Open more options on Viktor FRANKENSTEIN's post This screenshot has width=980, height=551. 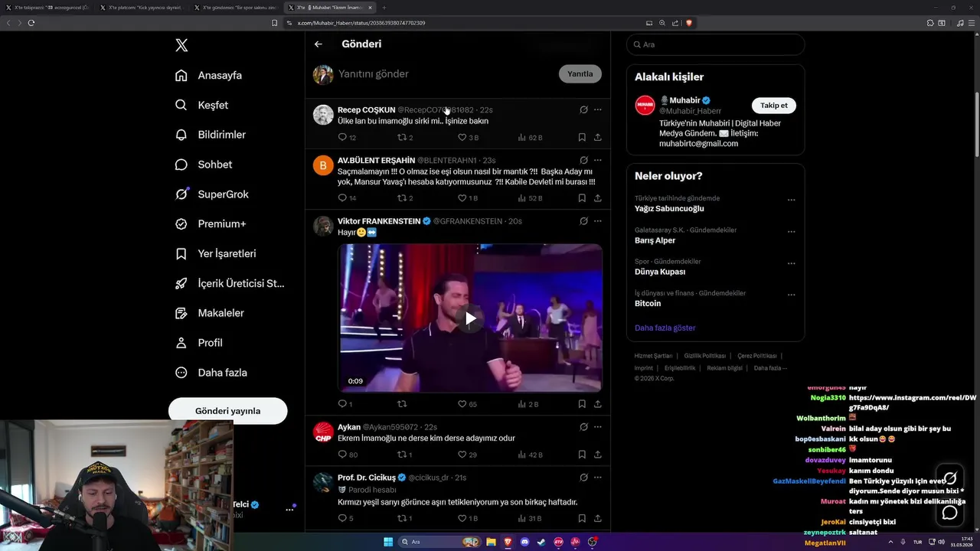click(598, 221)
